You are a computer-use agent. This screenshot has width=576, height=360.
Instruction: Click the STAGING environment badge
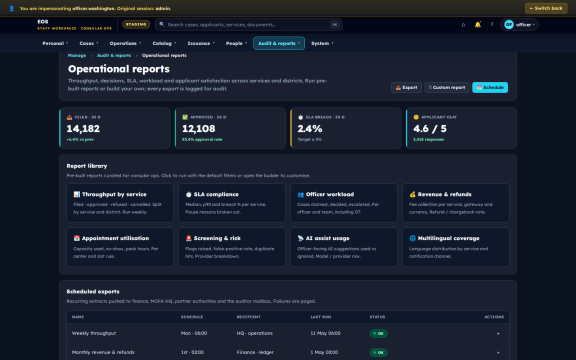136,25
